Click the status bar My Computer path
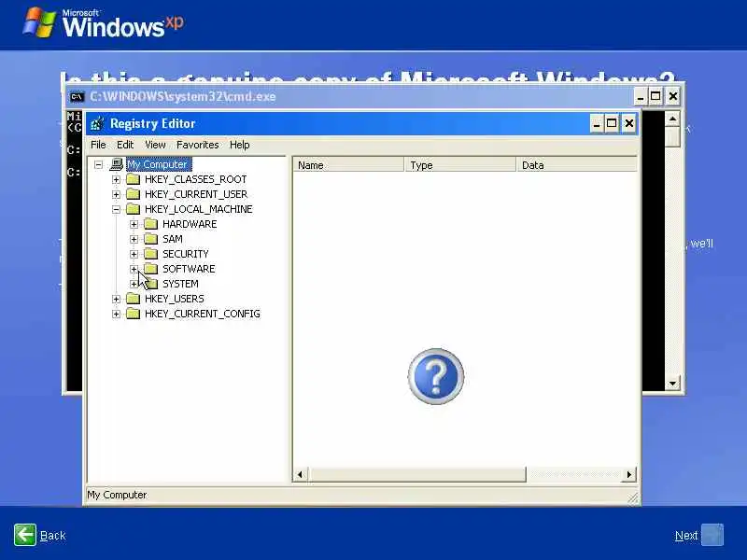747x560 pixels. [117, 496]
